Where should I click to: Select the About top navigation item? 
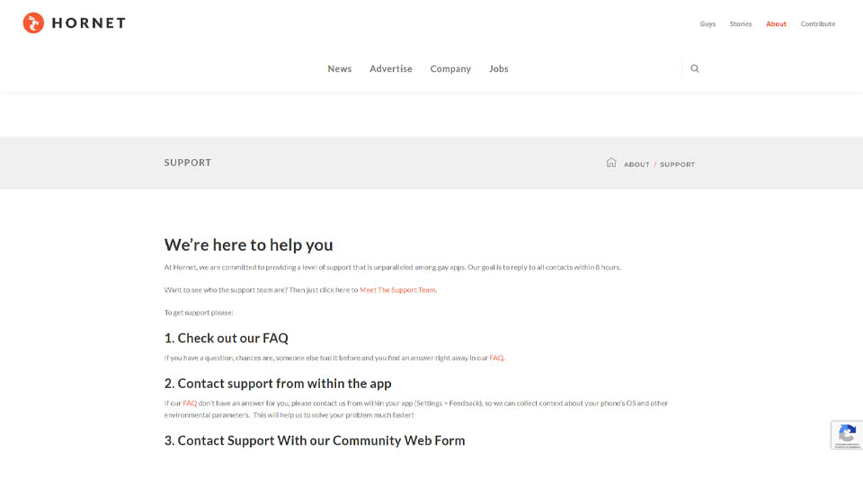[x=776, y=24]
